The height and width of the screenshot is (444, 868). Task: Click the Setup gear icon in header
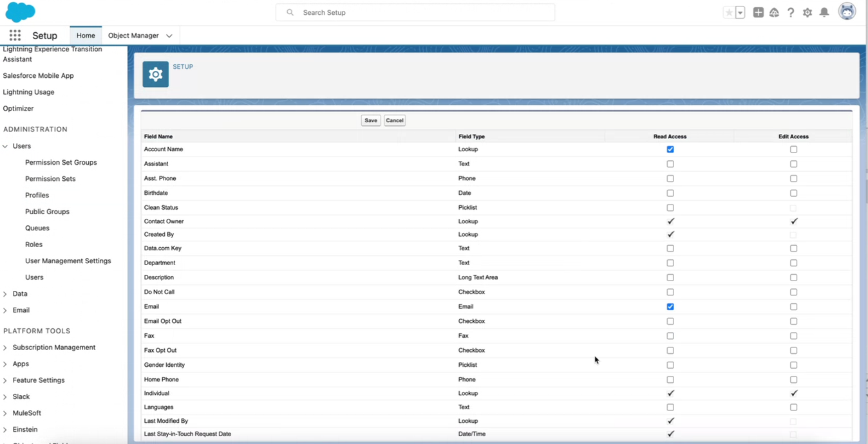[x=807, y=13]
